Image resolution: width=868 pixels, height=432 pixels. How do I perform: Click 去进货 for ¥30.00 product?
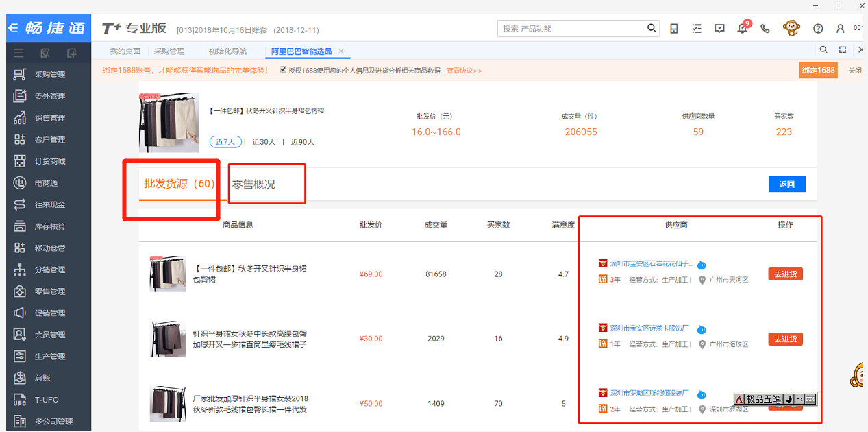[785, 339]
